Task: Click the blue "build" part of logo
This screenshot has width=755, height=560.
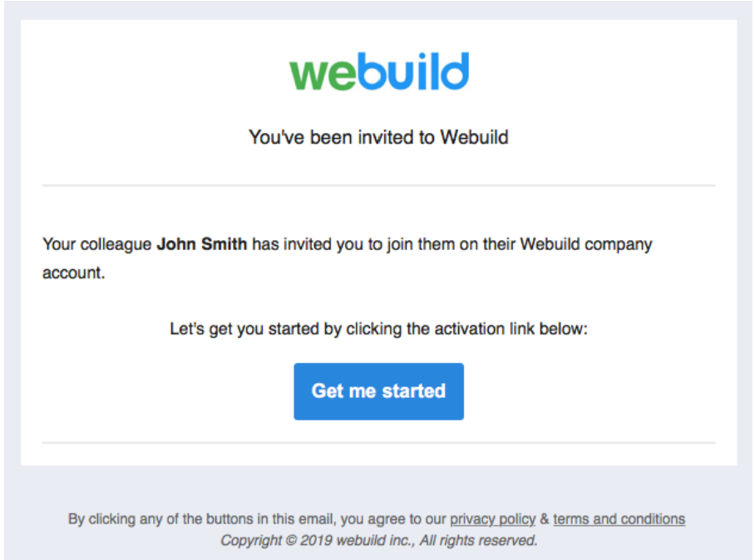Action: [413, 71]
